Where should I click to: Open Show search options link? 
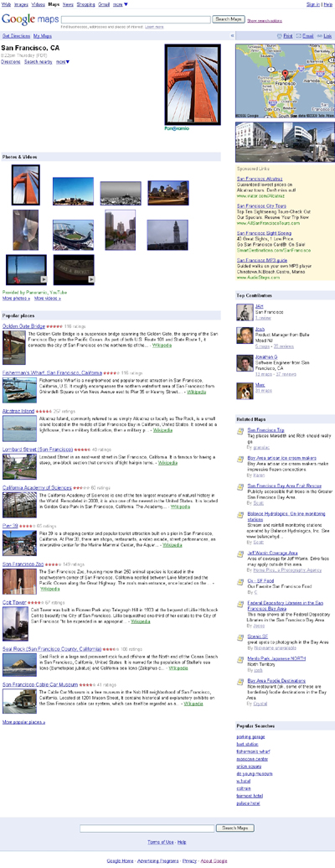click(x=265, y=20)
